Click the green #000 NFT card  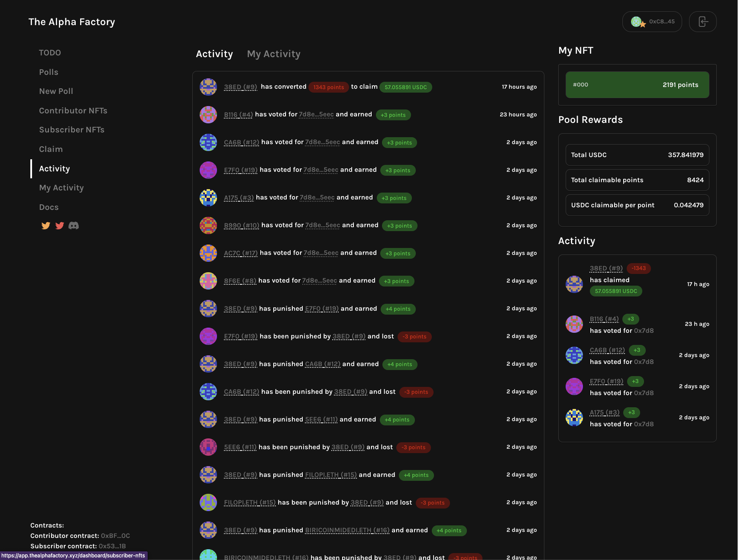[x=637, y=85]
